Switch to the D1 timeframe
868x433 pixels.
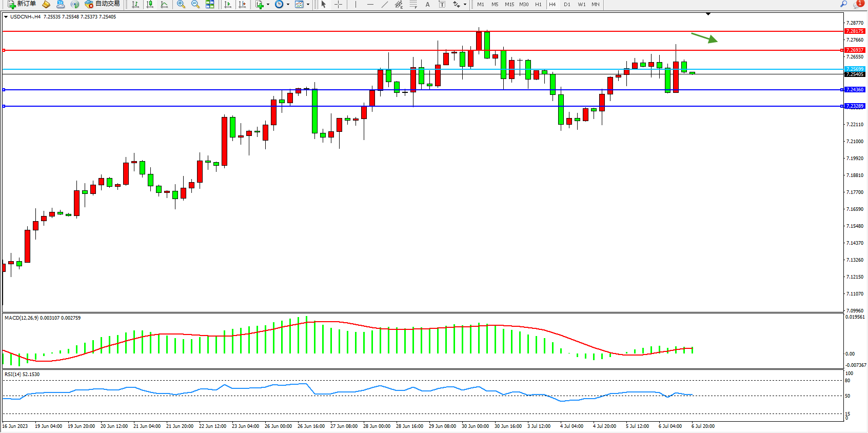pyautogui.click(x=567, y=4)
